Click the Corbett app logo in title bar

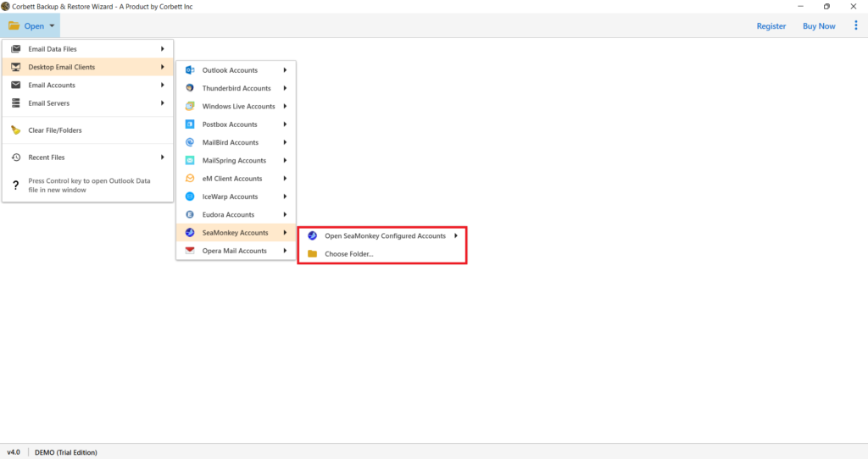[x=6, y=7]
